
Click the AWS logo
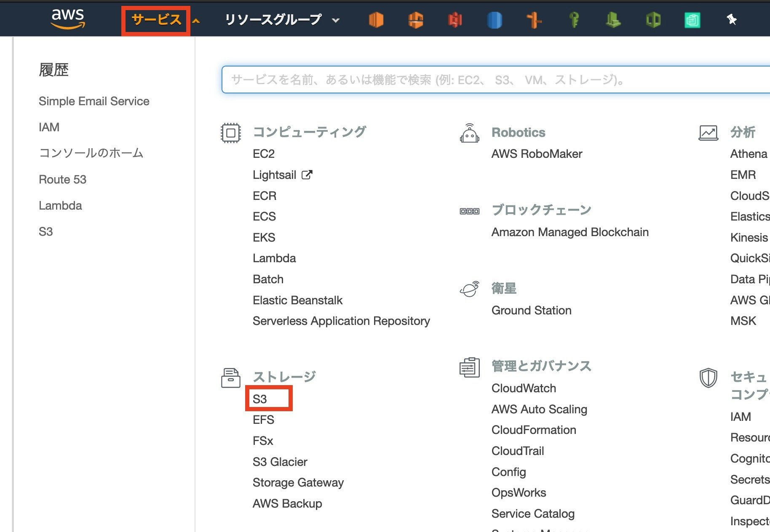click(x=68, y=19)
